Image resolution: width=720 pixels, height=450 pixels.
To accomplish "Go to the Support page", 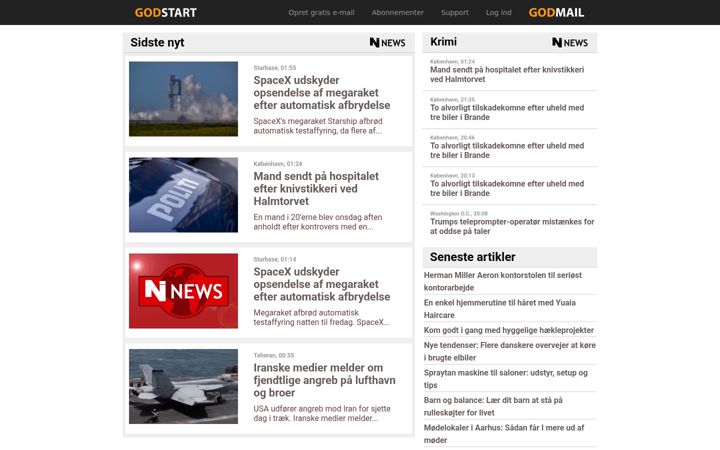I will (455, 12).
